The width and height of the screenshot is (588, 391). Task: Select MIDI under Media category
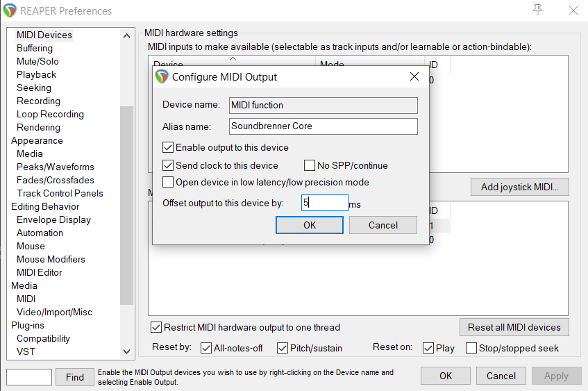[26, 299]
